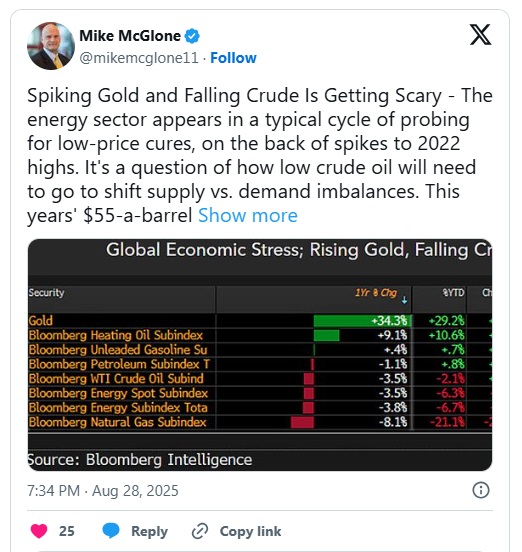Image resolution: width=522 pixels, height=552 pixels.
Task: Click the Mike McGlone display name
Action: (x=130, y=36)
